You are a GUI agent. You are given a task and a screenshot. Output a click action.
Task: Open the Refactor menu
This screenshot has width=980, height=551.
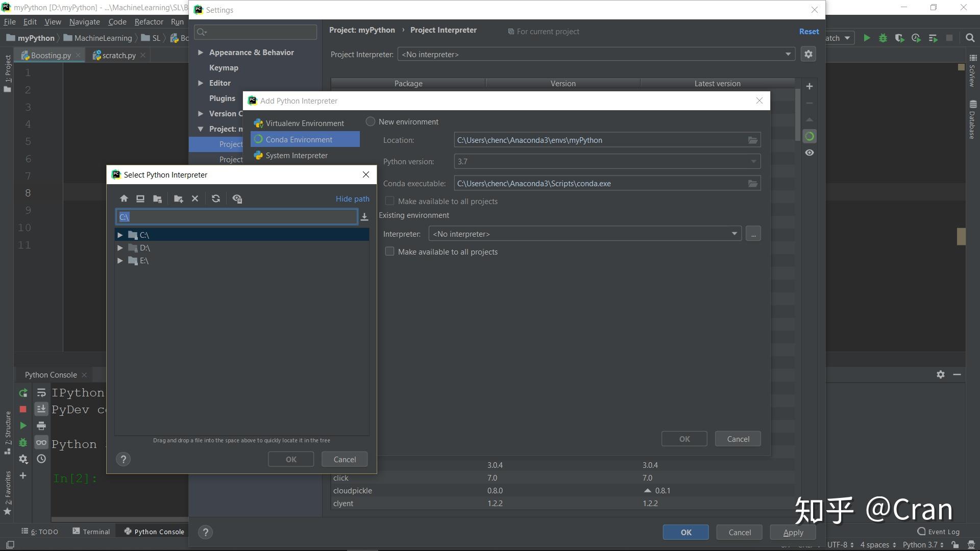[149, 21]
